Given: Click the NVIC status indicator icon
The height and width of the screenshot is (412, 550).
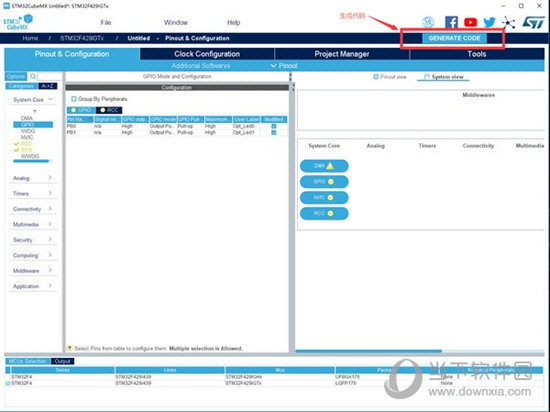Looking at the screenshot, I should pyautogui.click(x=330, y=197).
